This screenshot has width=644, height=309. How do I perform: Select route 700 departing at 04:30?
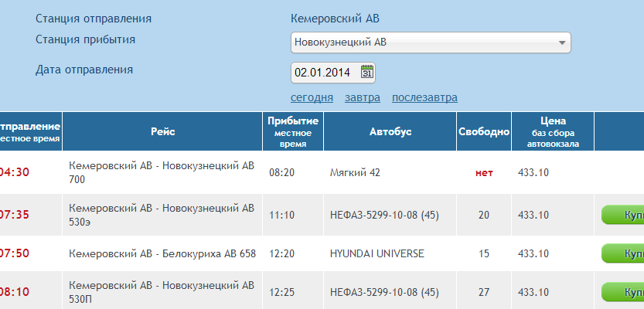coord(162,172)
